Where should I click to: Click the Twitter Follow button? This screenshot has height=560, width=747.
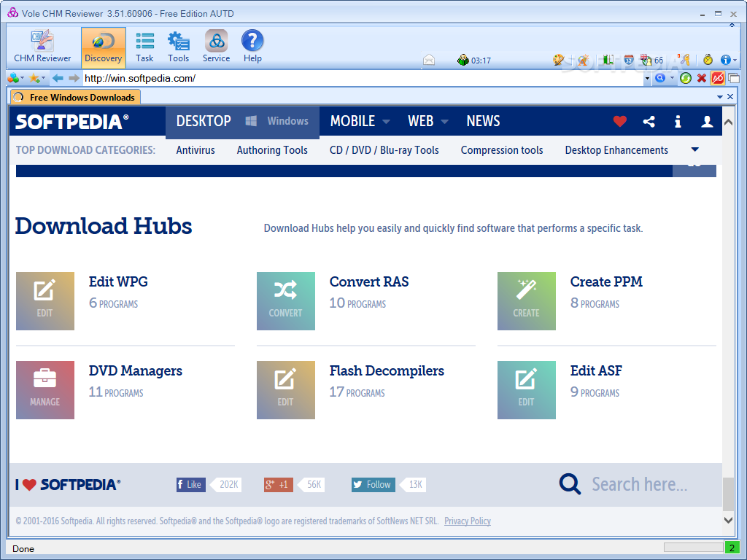(x=373, y=485)
